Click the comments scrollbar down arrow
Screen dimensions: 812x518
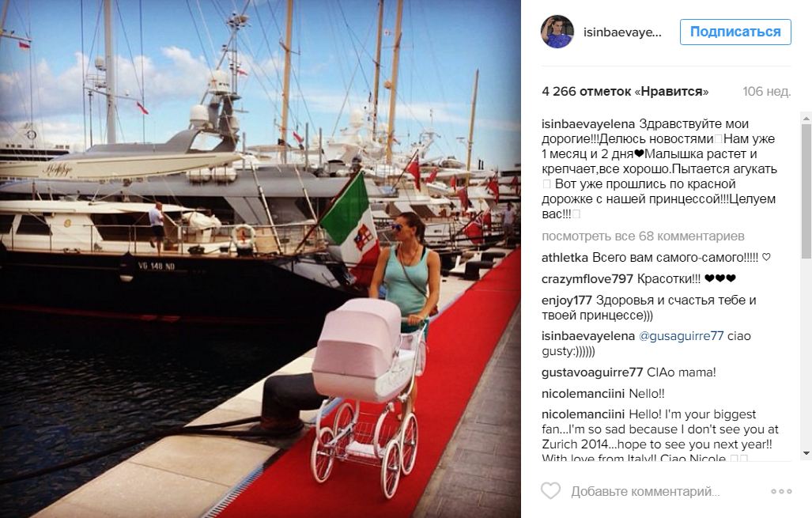coord(806,453)
